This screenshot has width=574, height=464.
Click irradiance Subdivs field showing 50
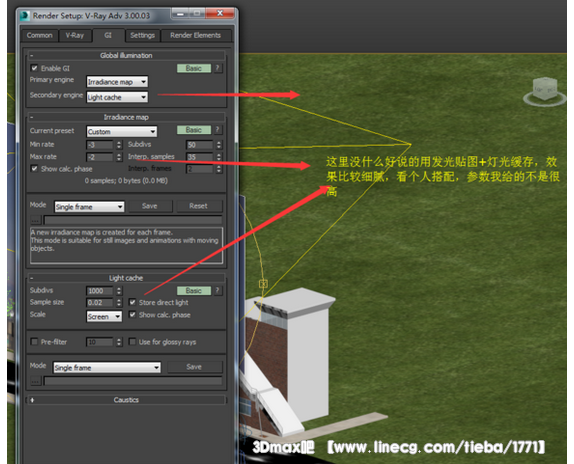tap(200, 145)
